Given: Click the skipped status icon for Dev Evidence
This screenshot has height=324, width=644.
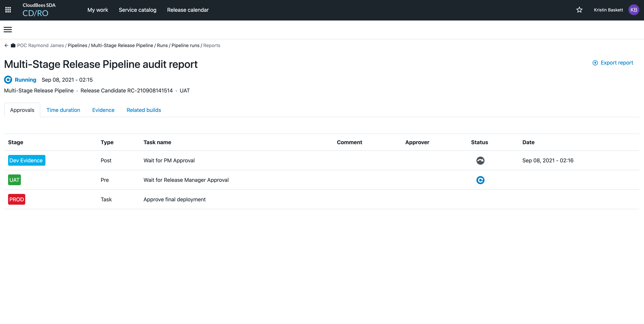Looking at the screenshot, I should [480, 160].
